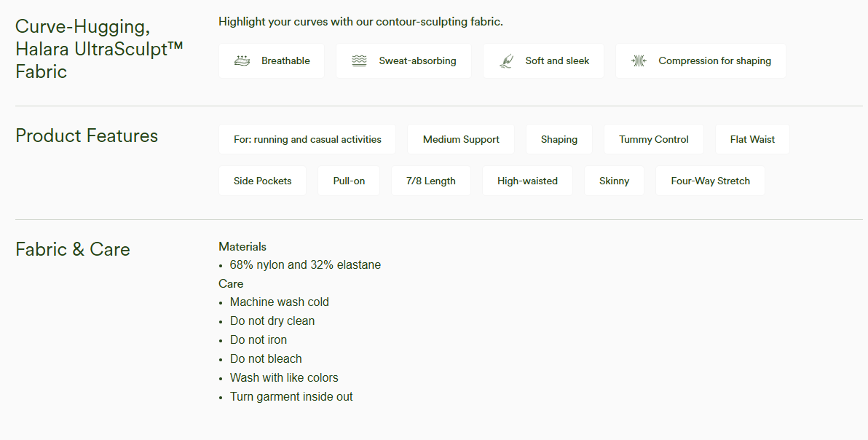Click the Fabric & Care heading
Image resolution: width=868 pixels, height=440 pixels.
pos(73,249)
